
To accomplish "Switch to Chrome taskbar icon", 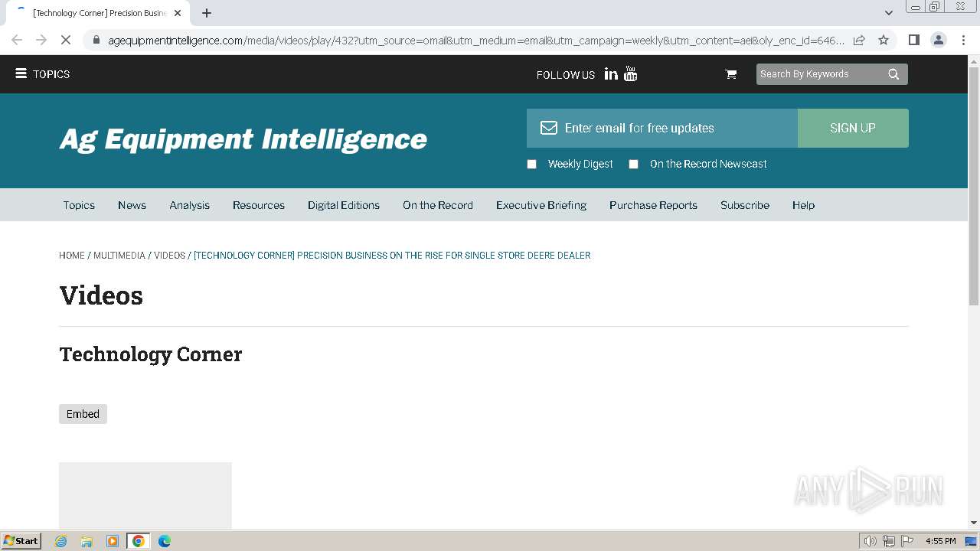I will tap(139, 541).
